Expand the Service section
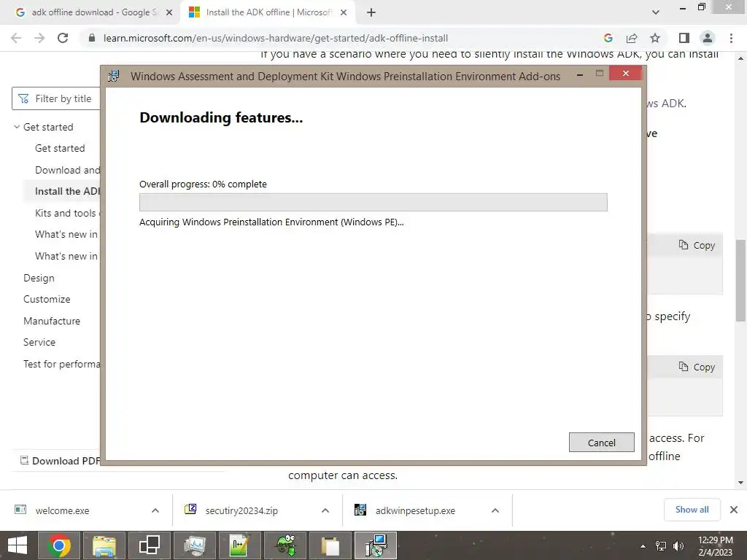Image resolution: width=747 pixels, height=560 pixels. (x=39, y=342)
